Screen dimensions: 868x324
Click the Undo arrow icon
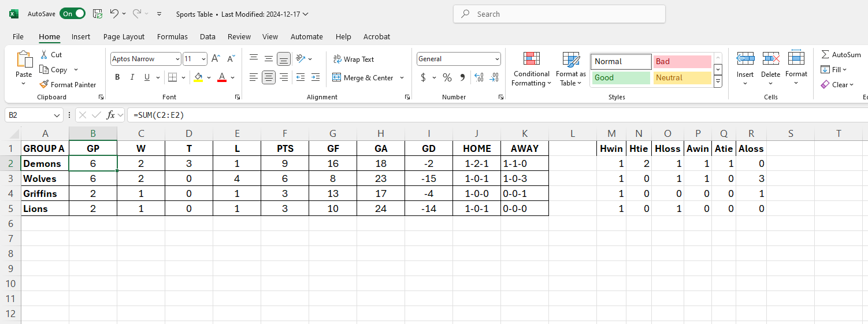pyautogui.click(x=114, y=14)
